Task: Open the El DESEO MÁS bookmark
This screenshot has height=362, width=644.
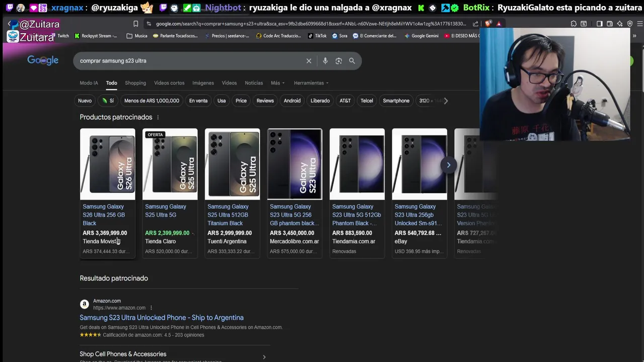Action: 461,36
